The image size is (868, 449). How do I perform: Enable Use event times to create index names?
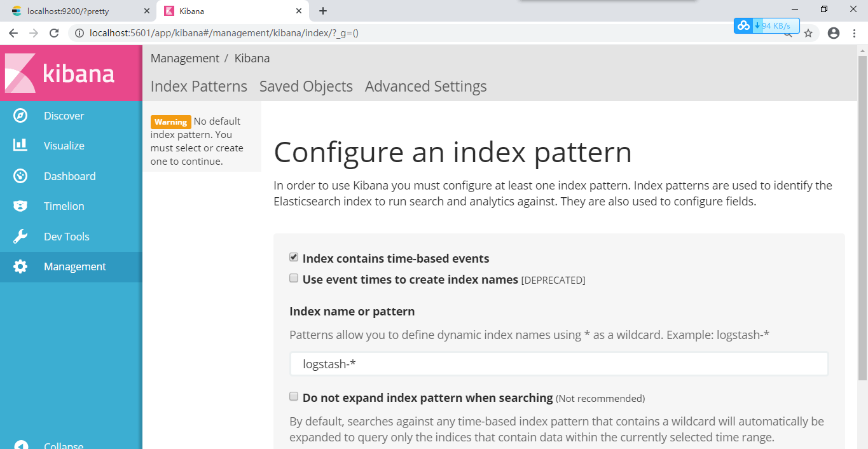pos(294,278)
